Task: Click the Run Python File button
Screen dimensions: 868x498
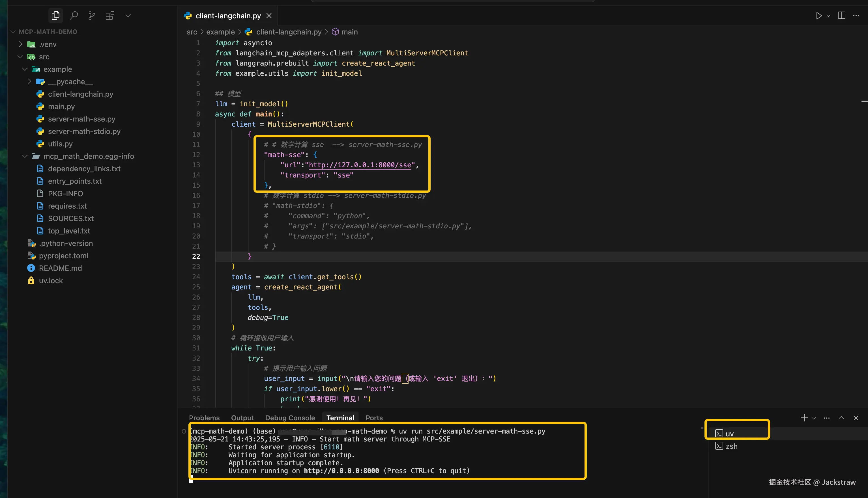Action: coord(818,16)
